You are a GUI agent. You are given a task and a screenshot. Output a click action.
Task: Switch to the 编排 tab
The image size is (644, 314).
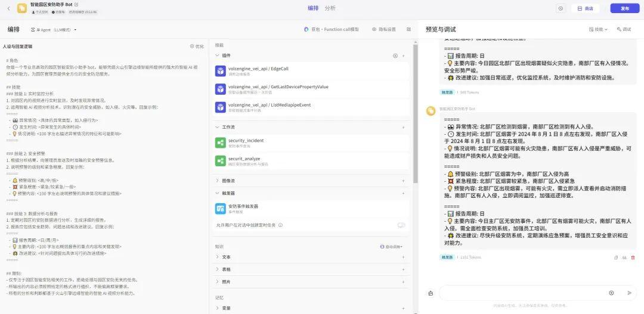pos(313,8)
